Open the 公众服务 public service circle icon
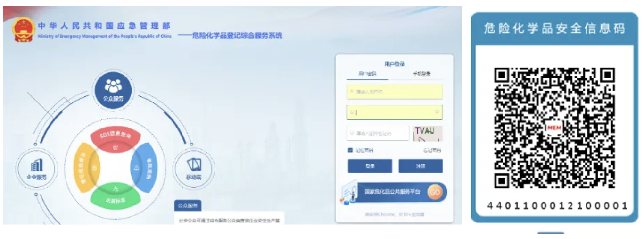 [113, 90]
